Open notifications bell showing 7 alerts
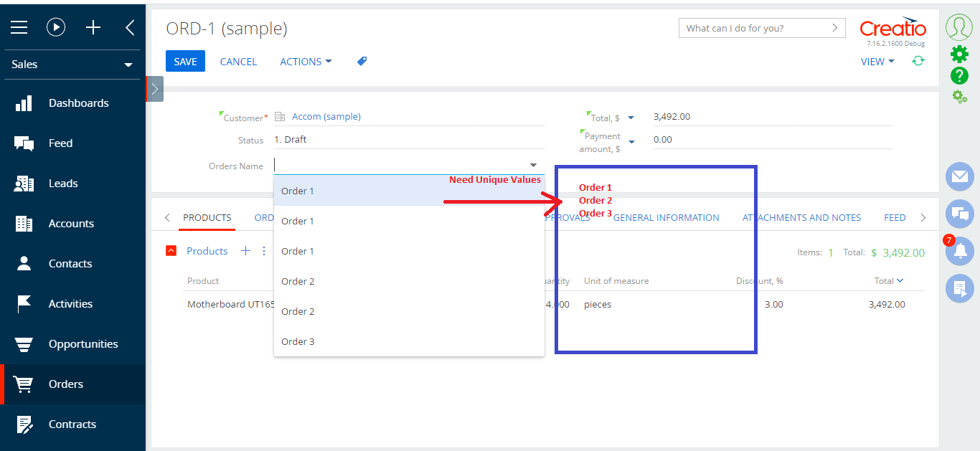This screenshot has height=451, width=980. [959, 251]
